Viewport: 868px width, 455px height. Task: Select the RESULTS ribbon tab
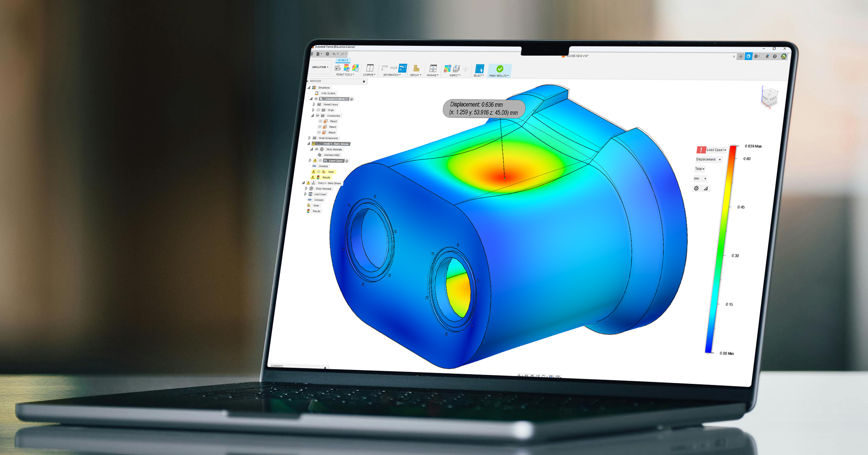(343, 60)
